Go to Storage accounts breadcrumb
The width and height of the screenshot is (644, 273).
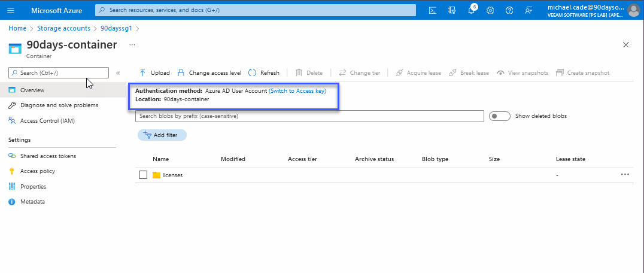click(x=63, y=28)
